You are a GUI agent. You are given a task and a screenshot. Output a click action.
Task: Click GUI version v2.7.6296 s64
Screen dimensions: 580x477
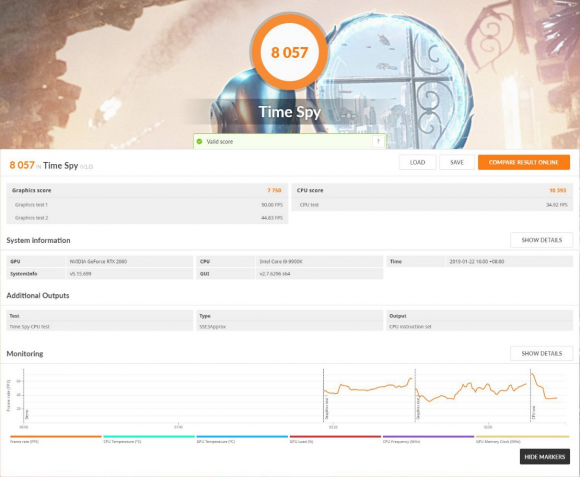[275, 274]
